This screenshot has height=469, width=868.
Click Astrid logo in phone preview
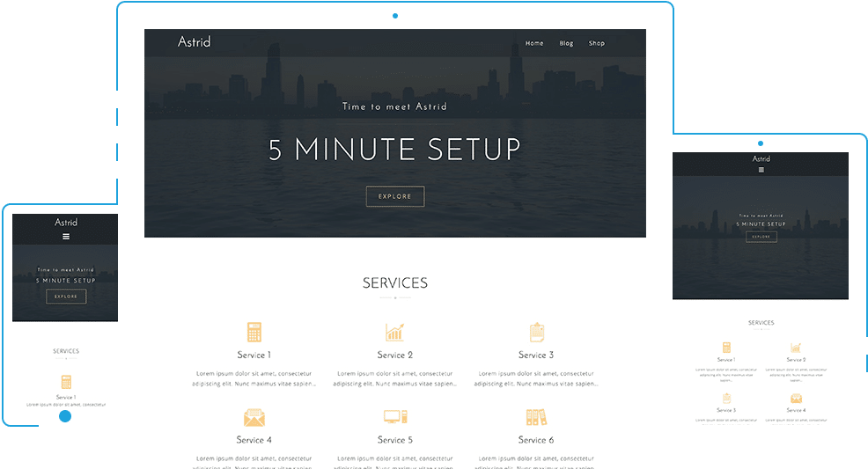(x=66, y=223)
